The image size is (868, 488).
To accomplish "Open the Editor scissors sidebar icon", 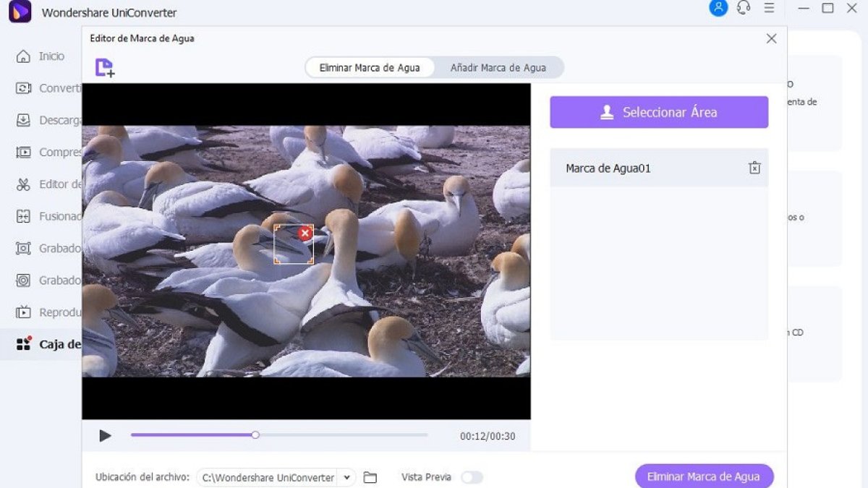I will (24, 184).
